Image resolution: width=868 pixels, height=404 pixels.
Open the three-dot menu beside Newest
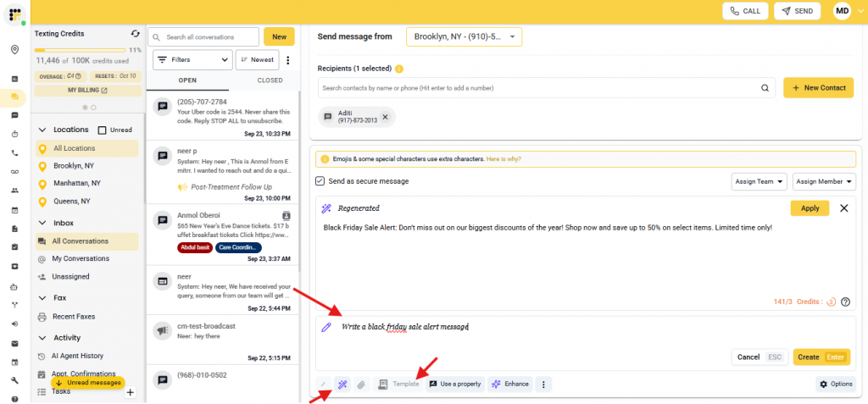pos(288,60)
